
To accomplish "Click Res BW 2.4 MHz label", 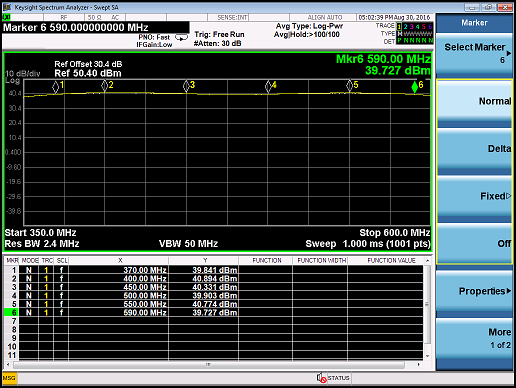I will click(42, 244).
